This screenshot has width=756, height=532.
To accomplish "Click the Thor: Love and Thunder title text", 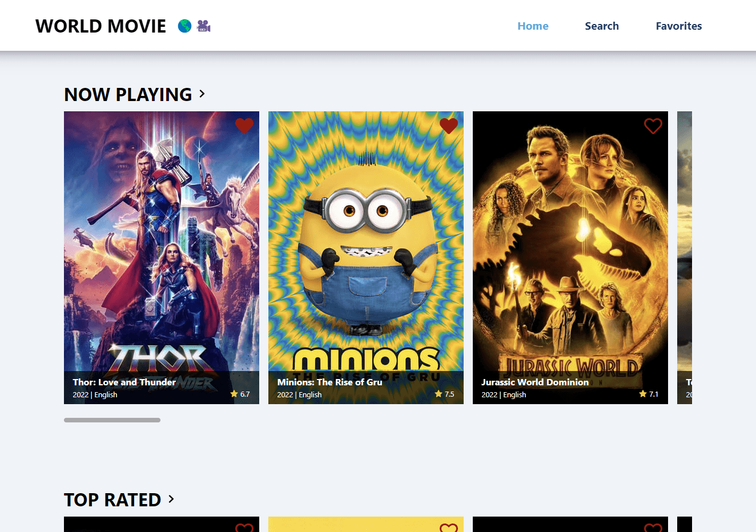I will click(124, 382).
